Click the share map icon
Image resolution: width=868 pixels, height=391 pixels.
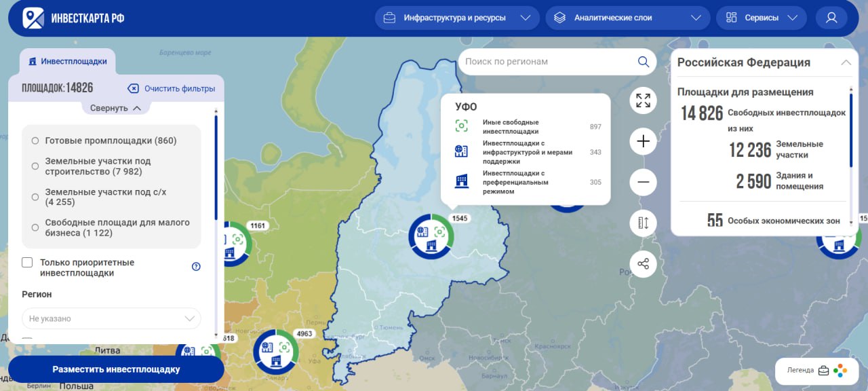click(643, 263)
